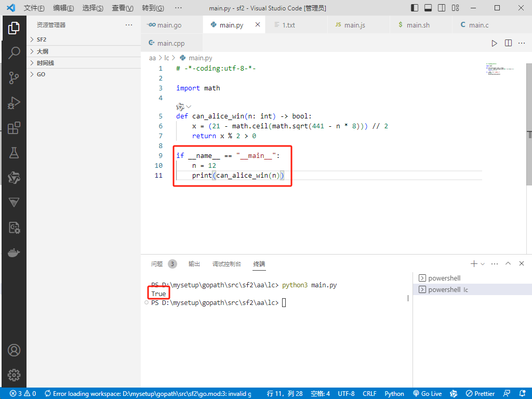Expand the GO section in Explorer
The image size is (532, 399).
click(x=84, y=74)
